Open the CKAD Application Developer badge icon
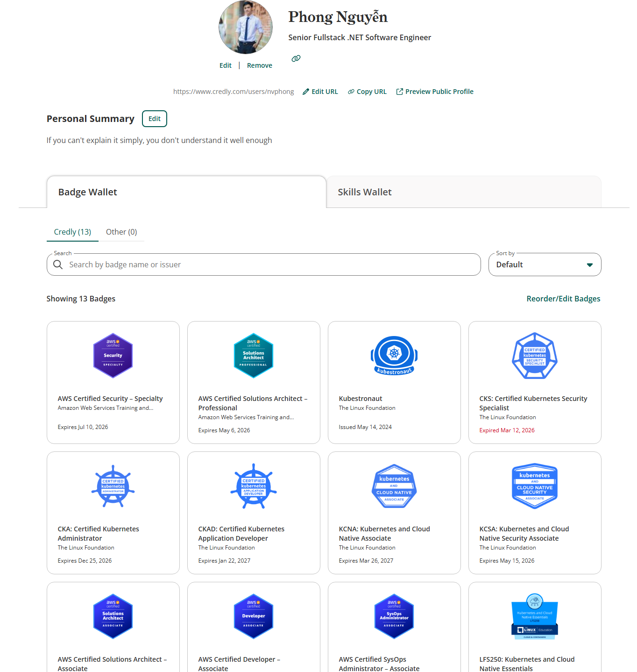The height and width of the screenshot is (672, 637). (254, 486)
